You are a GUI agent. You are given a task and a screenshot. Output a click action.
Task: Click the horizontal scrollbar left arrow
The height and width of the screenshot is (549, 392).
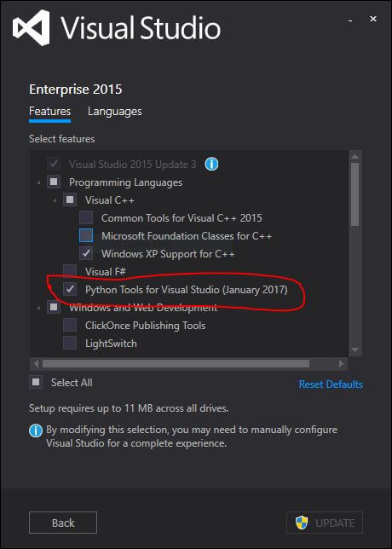(x=36, y=364)
